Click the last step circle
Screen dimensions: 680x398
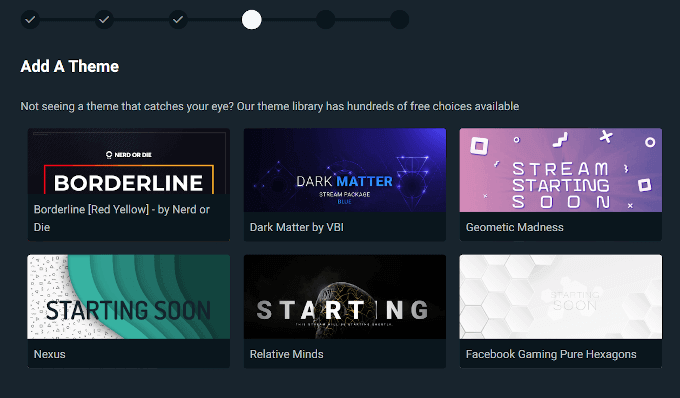pos(399,20)
